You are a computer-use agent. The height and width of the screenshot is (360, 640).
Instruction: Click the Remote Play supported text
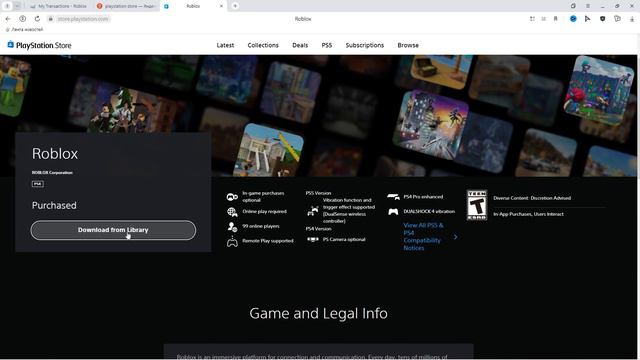(x=268, y=241)
